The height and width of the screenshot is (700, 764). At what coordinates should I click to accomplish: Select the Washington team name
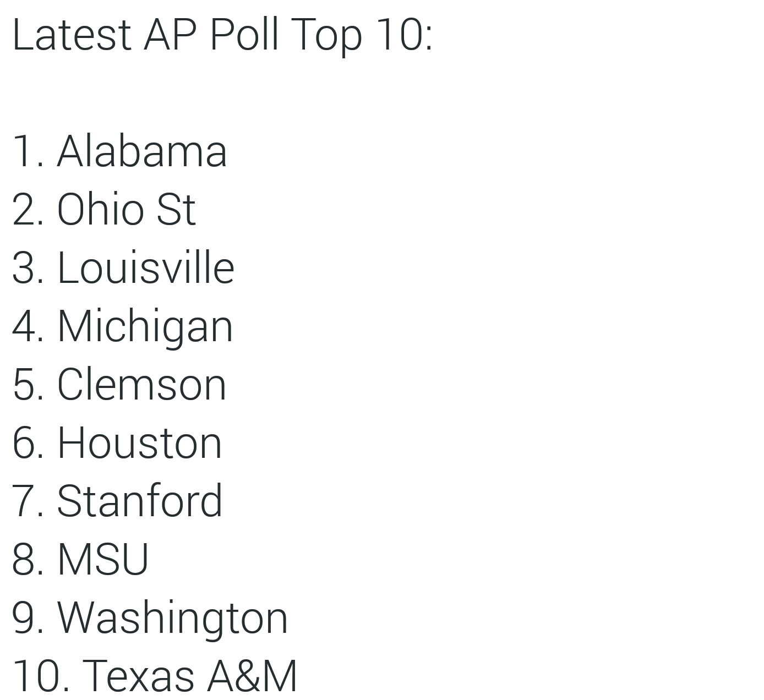(x=172, y=617)
